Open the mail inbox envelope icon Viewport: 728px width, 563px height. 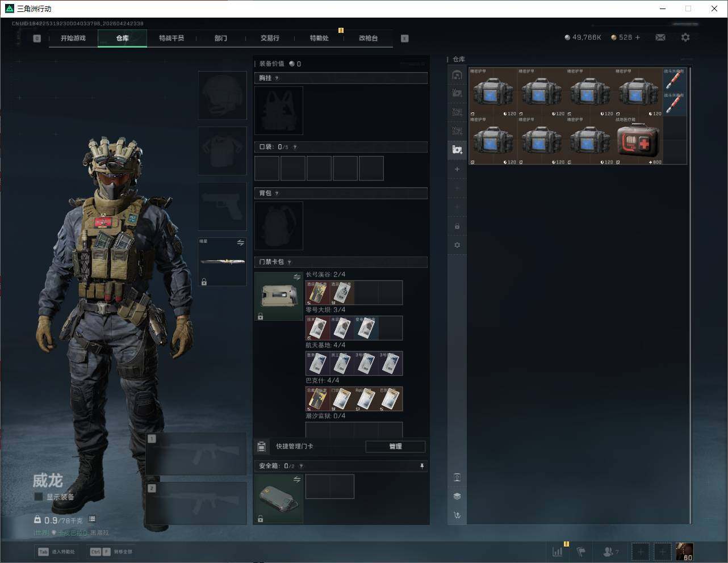point(660,37)
